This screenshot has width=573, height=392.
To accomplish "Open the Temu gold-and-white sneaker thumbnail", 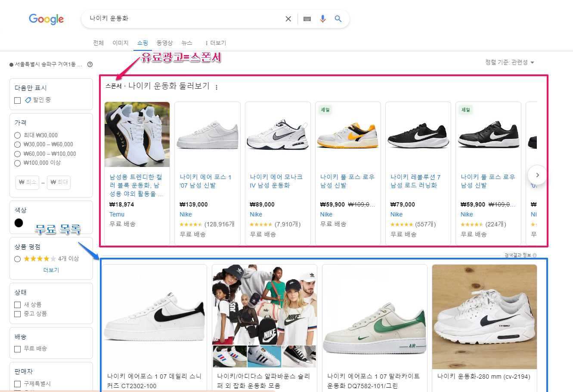I will pyautogui.click(x=137, y=135).
